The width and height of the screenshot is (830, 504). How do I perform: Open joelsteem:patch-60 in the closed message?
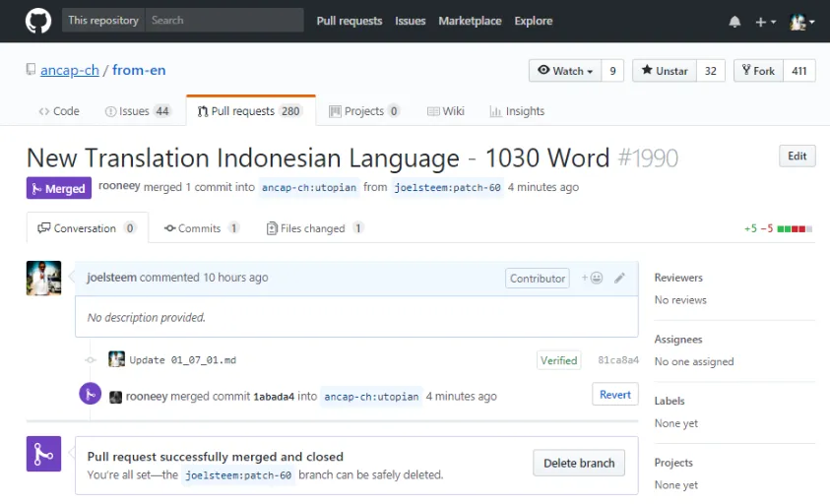coord(238,474)
